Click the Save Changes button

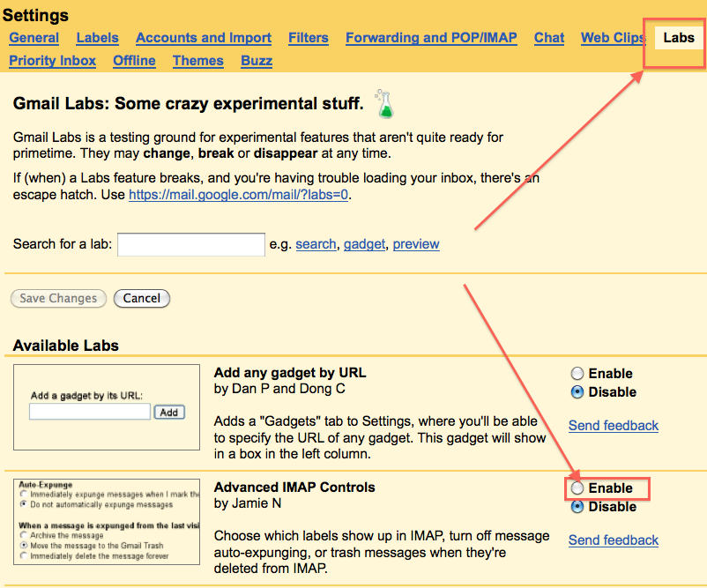coord(58,299)
